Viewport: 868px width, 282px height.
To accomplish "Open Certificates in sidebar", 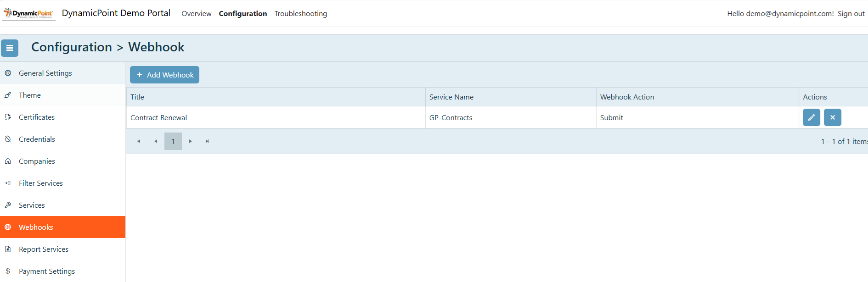I will tap(62, 117).
